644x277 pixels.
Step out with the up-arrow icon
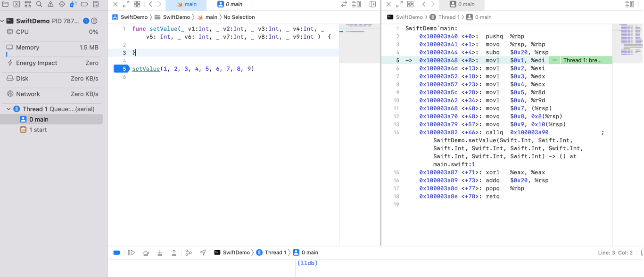click(174, 253)
